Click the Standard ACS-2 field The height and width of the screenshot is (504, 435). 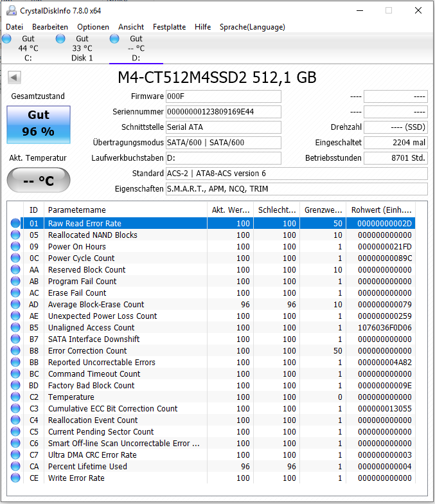click(297, 174)
